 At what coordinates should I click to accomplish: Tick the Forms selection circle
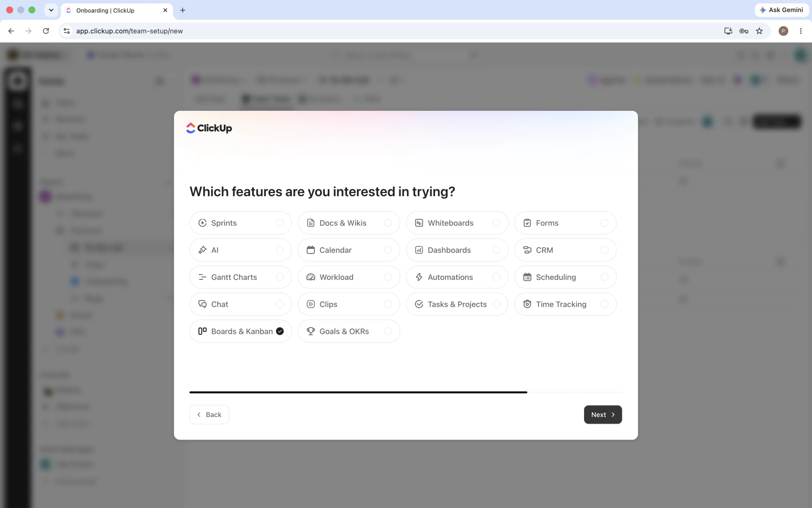[x=604, y=223]
